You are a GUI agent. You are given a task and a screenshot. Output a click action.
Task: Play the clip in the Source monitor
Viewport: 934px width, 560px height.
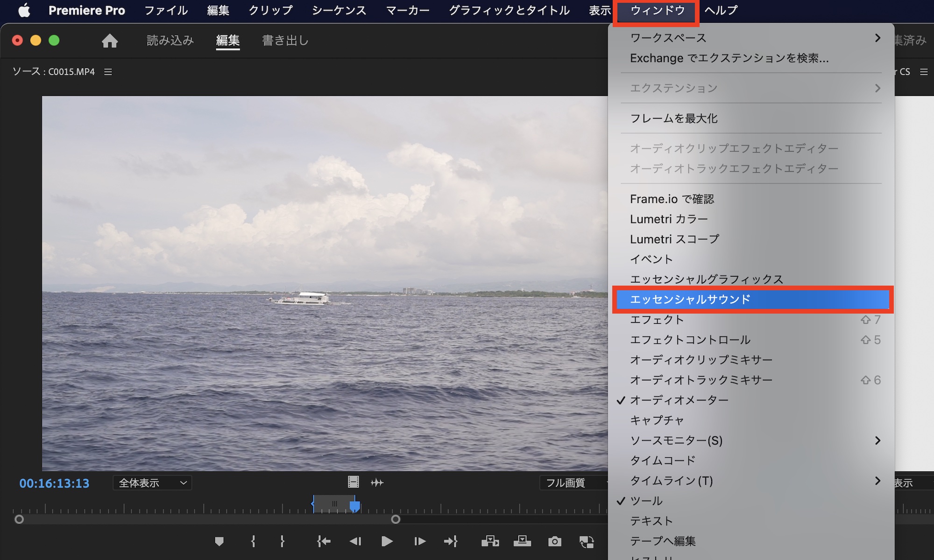[x=387, y=541]
